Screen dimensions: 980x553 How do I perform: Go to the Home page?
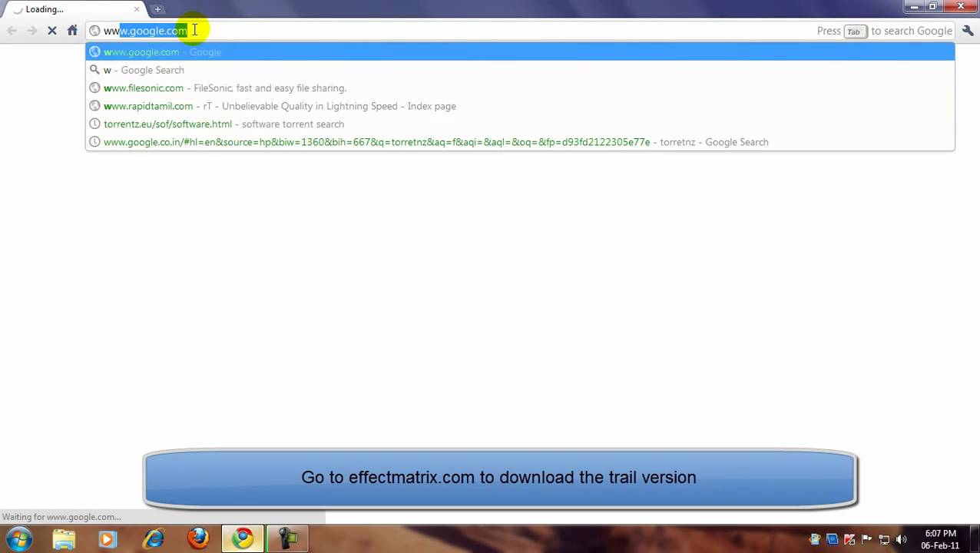[x=72, y=31]
